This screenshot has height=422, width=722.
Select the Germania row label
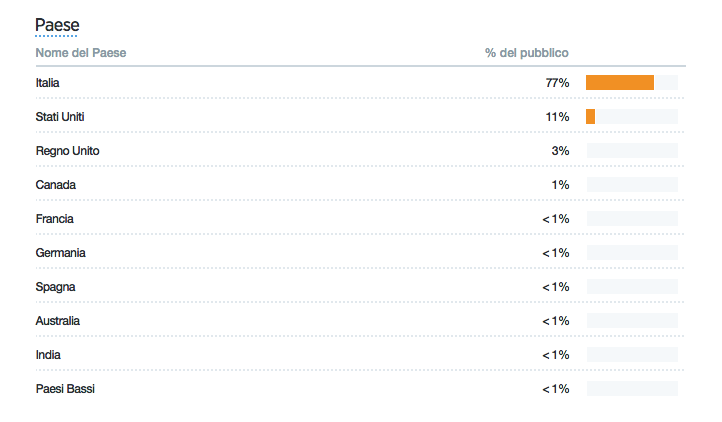click(x=60, y=253)
